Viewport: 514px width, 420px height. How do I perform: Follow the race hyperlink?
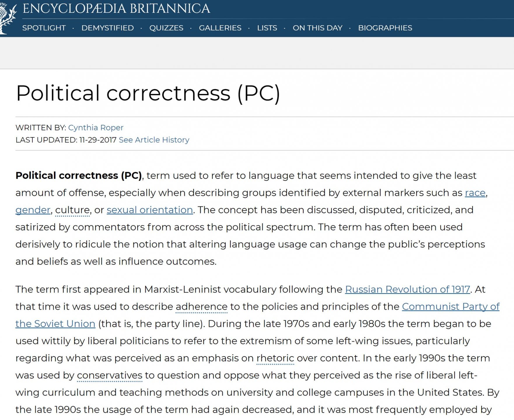click(x=475, y=193)
